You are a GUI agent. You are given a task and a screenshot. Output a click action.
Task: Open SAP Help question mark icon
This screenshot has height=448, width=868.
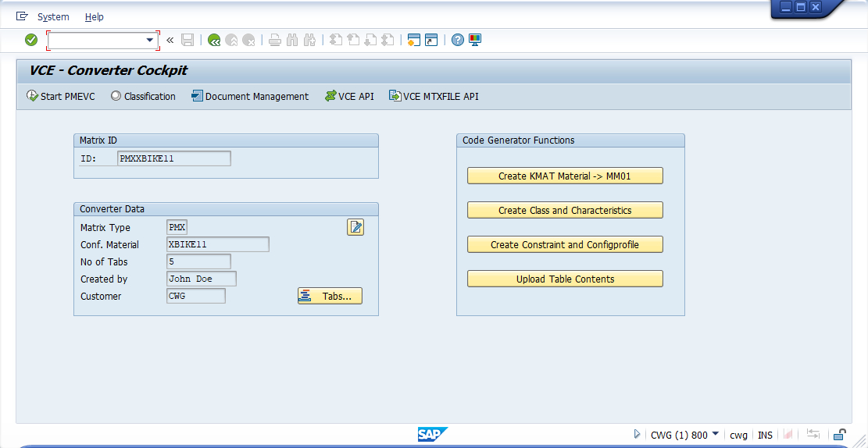click(x=458, y=40)
